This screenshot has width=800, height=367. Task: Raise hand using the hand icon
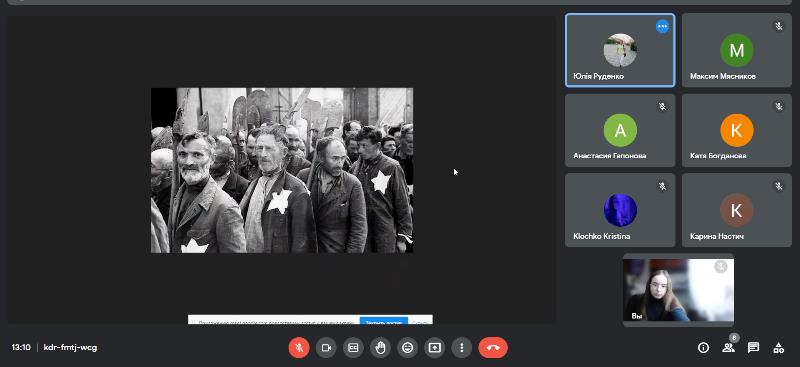click(x=380, y=348)
